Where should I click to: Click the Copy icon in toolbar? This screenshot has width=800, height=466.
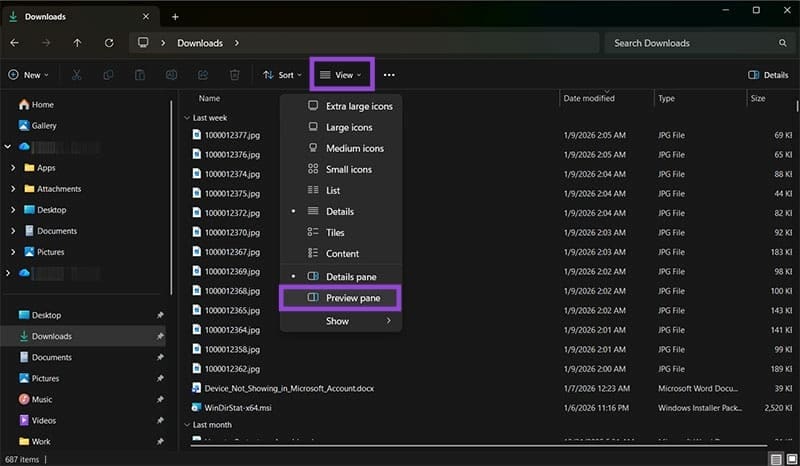108,75
